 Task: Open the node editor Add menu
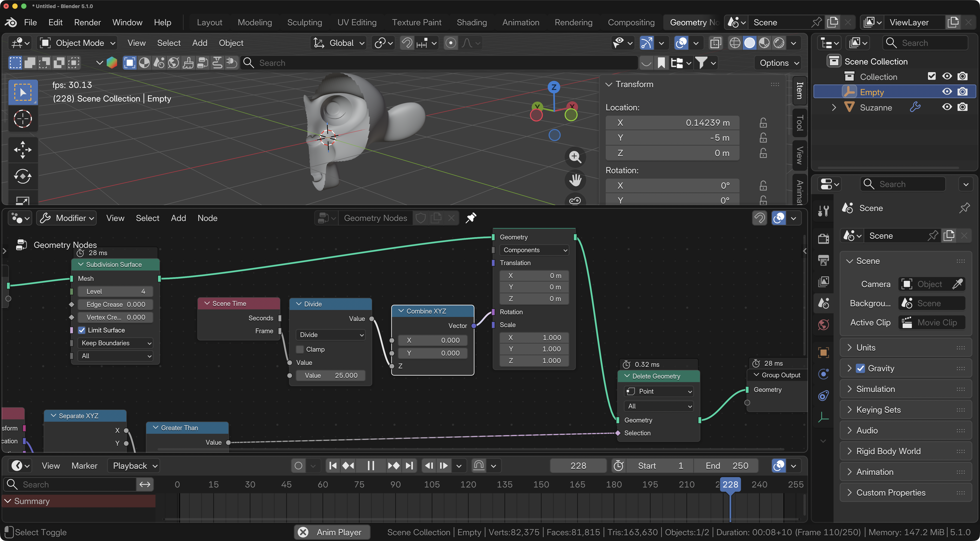[178, 218]
